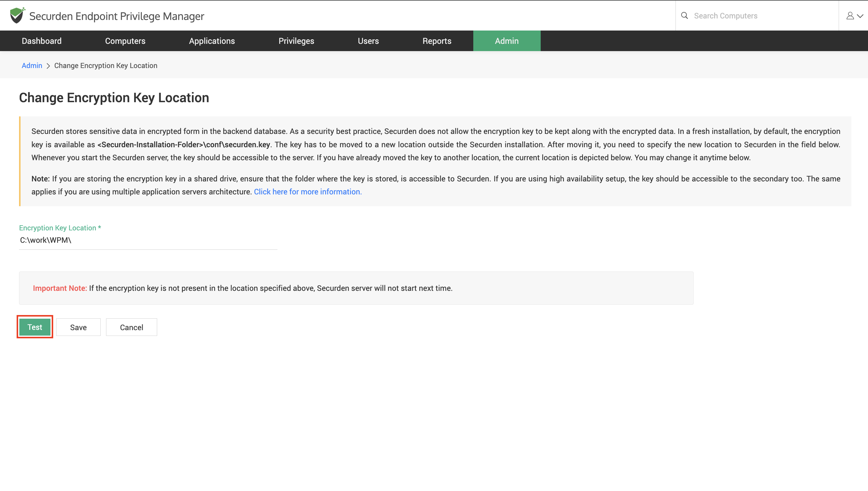Screen dimensions: 868x491
Task: Follow the Admin breadcrumb link
Action: coord(32,65)
